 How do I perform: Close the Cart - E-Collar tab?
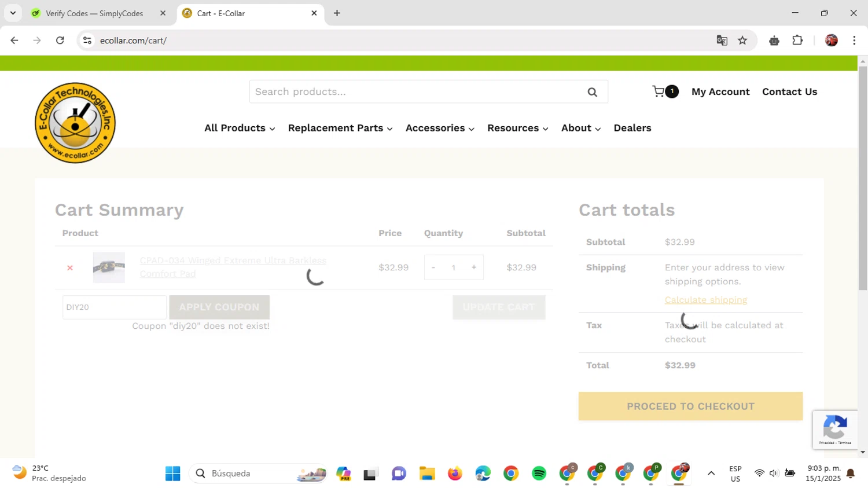coord(314,13)
